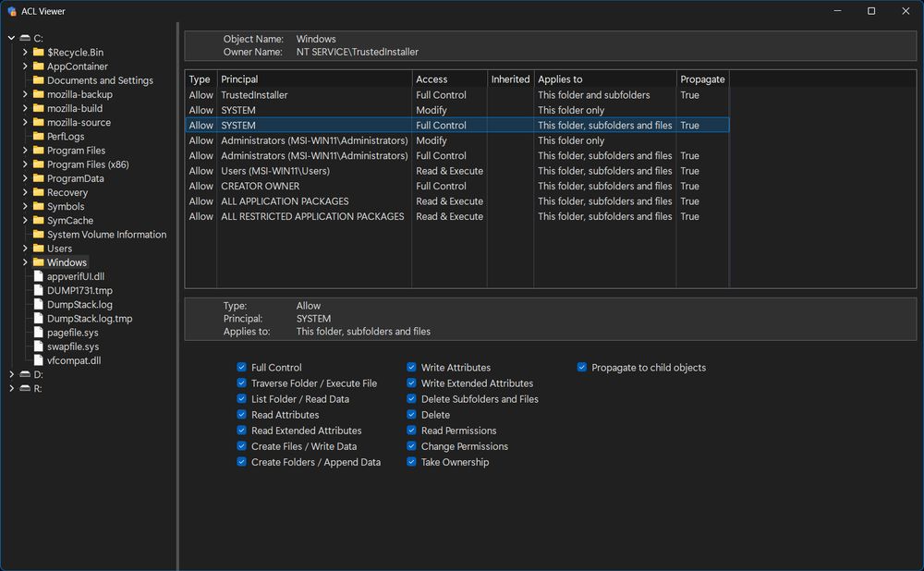The height and width of the screenshot is (571, 924).
Task: Expand the $Recycle.Bin folder
Action: [25, 53]
